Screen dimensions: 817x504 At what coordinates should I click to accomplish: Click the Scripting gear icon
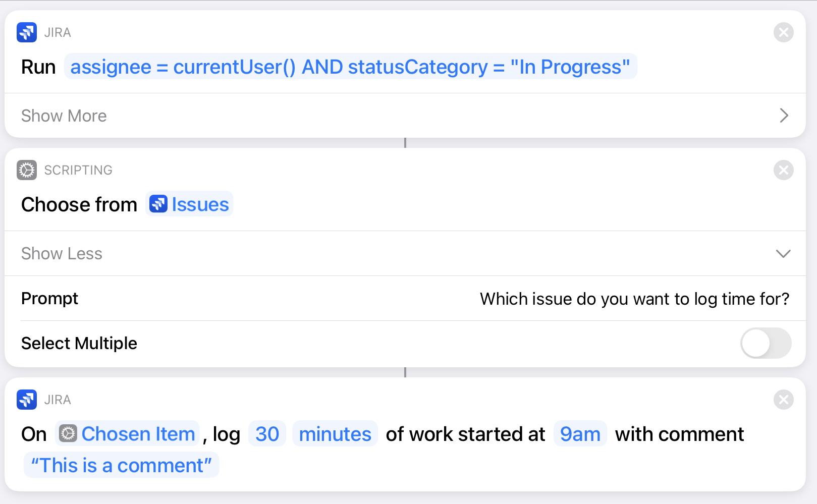pyautogui.click(x=26, y=170)
